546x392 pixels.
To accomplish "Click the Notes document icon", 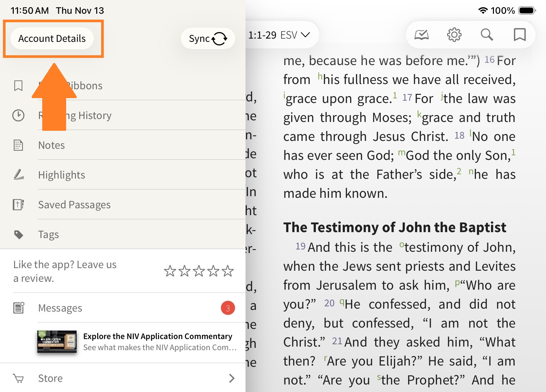I will click(x=18, y=145).
